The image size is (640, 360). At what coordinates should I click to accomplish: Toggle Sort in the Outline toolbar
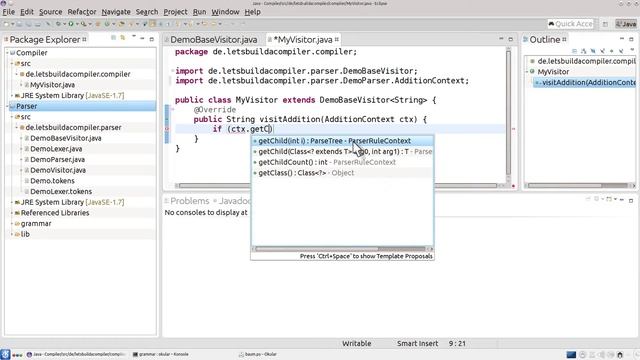tap(584, 51)
